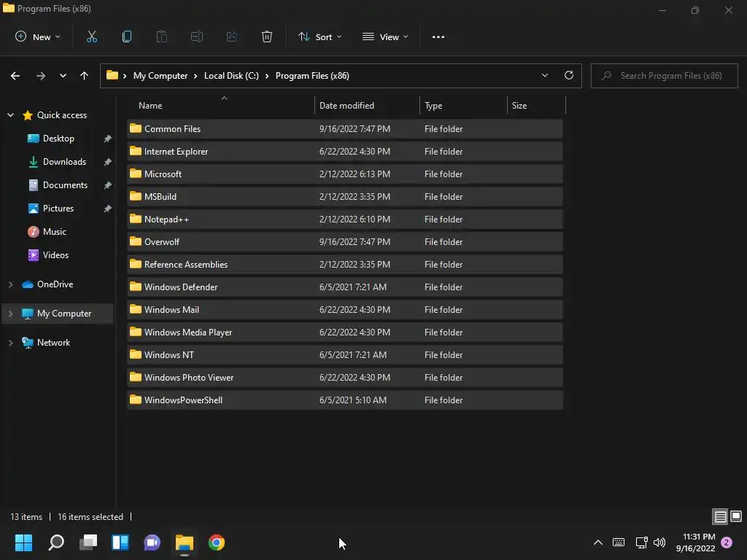
Task: Select the Overwolf folder
Action: (345, 242)
